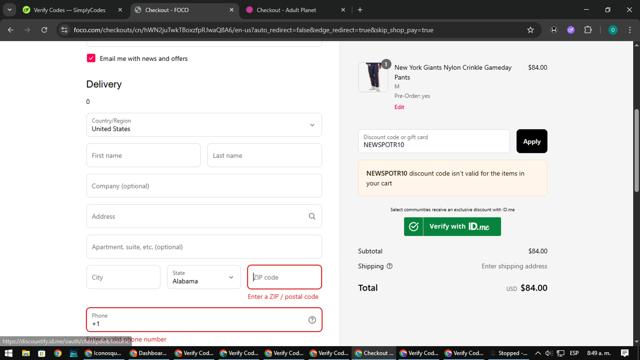Image resolution: width=640 pixels, height=360 pixels.
Task: Click the volume icon in system tray
Action: (548, 353)
